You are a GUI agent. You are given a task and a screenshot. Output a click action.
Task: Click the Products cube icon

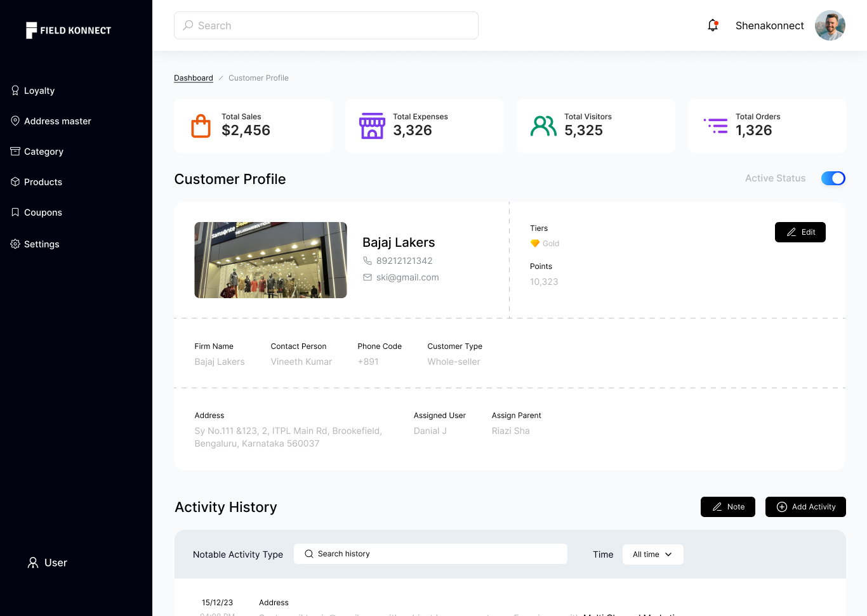(x=15, y=181)
